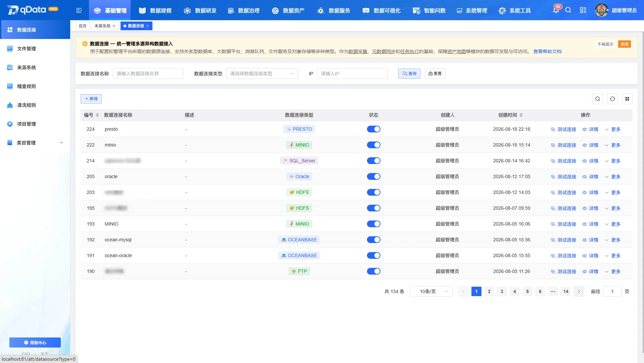Focus the 前往 page number input

pos(612,291)
